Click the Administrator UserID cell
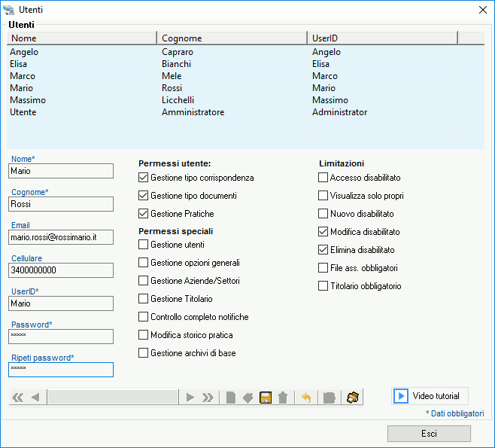 pos(340,112)
